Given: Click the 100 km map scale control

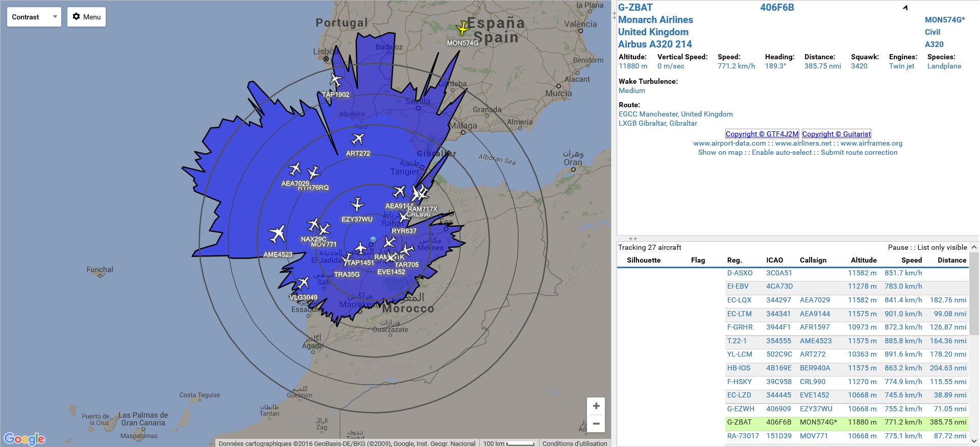Looking at the screenshot, I should (508, 443).
